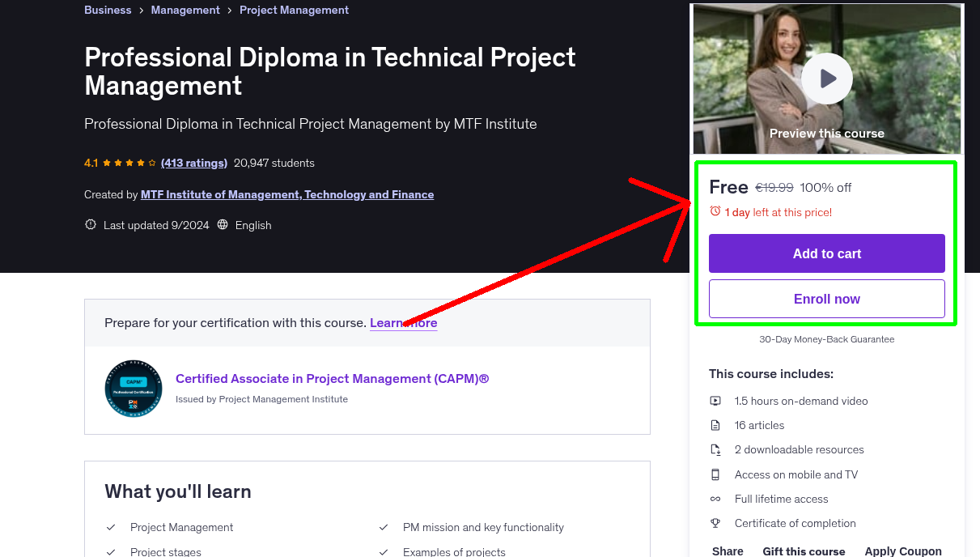Click the 'English' language text

coord(253,225)
